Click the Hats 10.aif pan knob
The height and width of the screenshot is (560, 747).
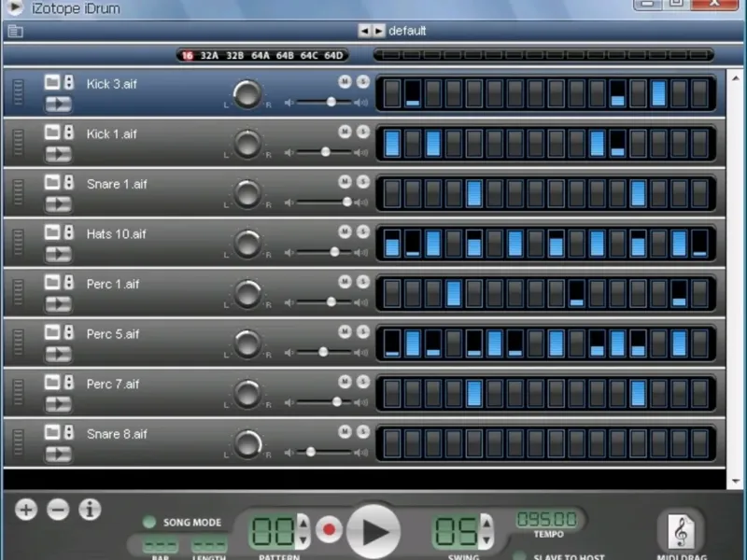click(247, 244)
